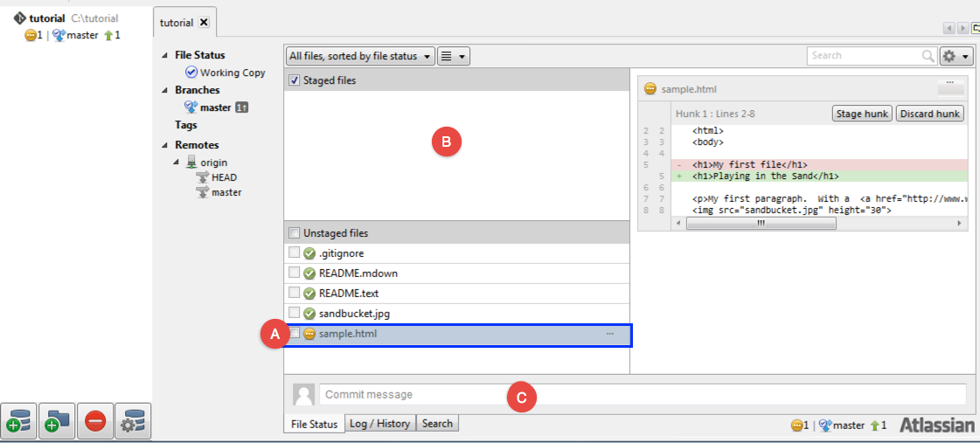Click the settings gear icon beside Search
980x443 pixels.
pyautogui.click(x=957, y=56)
